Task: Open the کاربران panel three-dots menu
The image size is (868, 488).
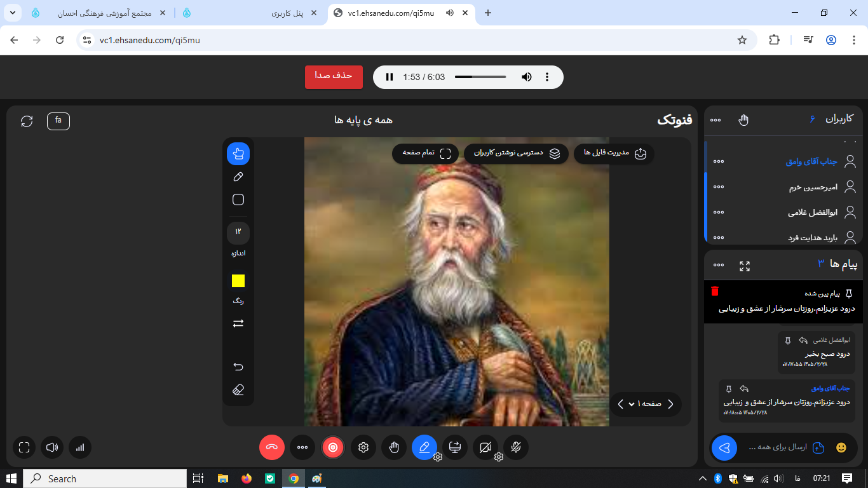Action: pyautogui.click(x=715, y=120)
